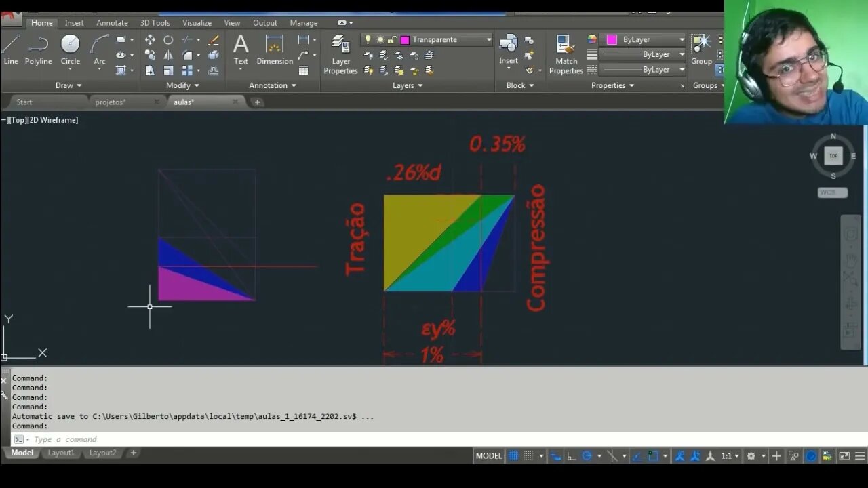
Task: Click the MODEL space button
Action: click(489, 456)
